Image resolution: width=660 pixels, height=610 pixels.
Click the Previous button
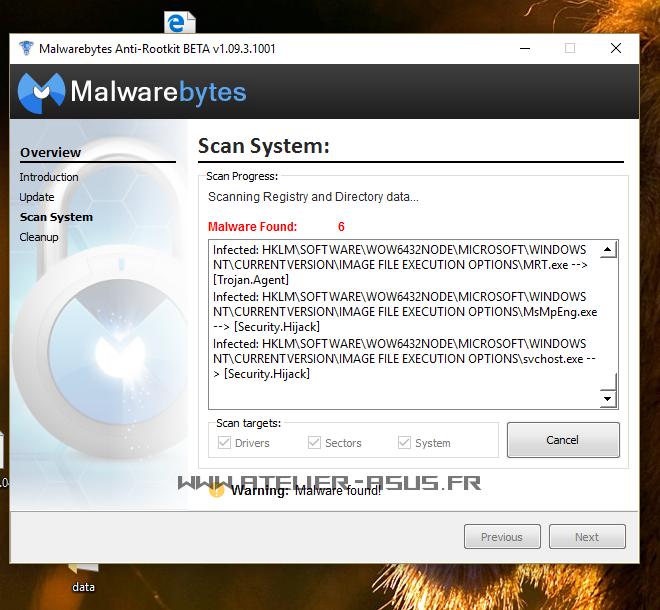[x=501, y=537]
